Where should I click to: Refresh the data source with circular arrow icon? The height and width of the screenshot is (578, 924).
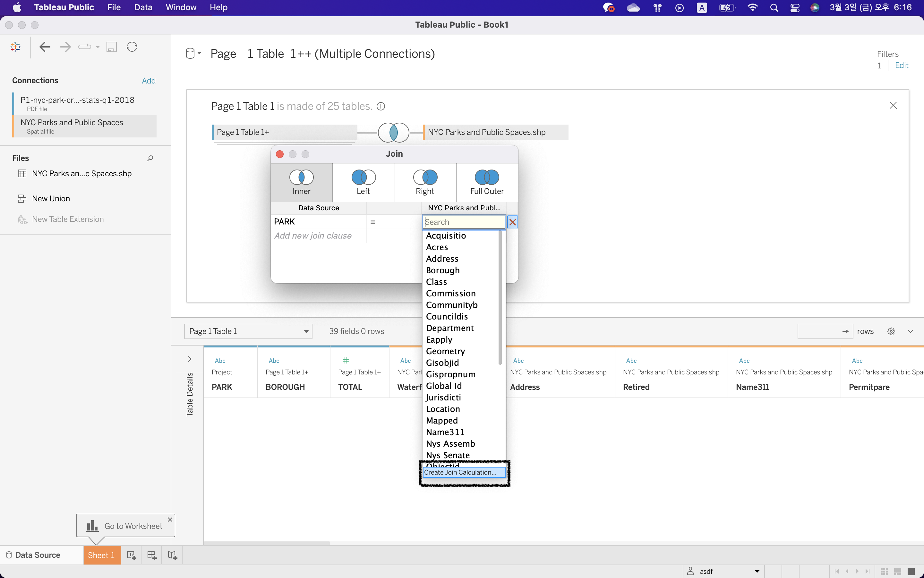tap(132, 47)
